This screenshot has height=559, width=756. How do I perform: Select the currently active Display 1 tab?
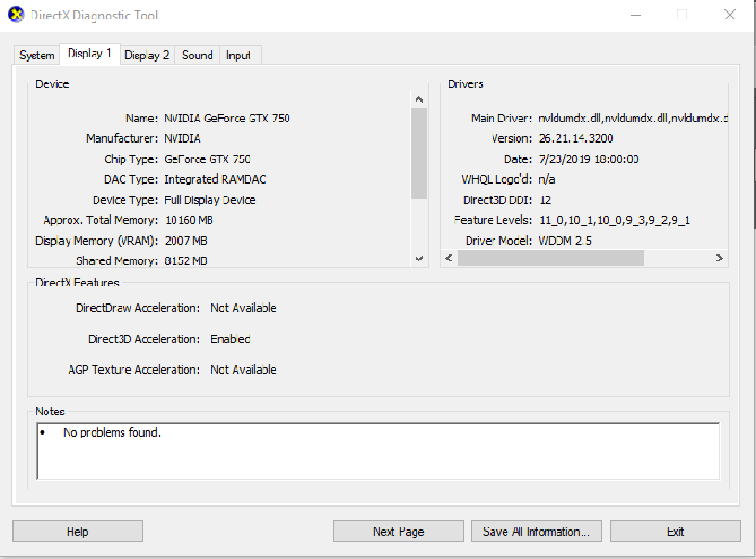[x=89, y=54]
